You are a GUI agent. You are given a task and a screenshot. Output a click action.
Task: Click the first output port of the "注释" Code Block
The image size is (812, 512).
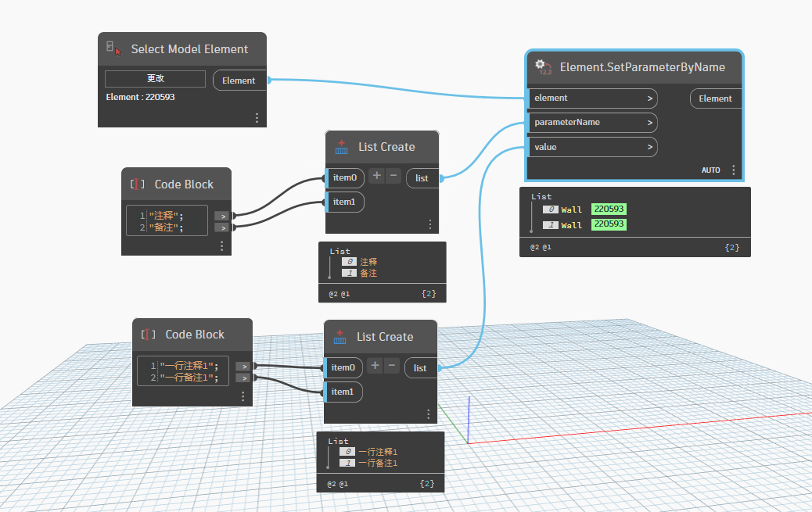222,216
